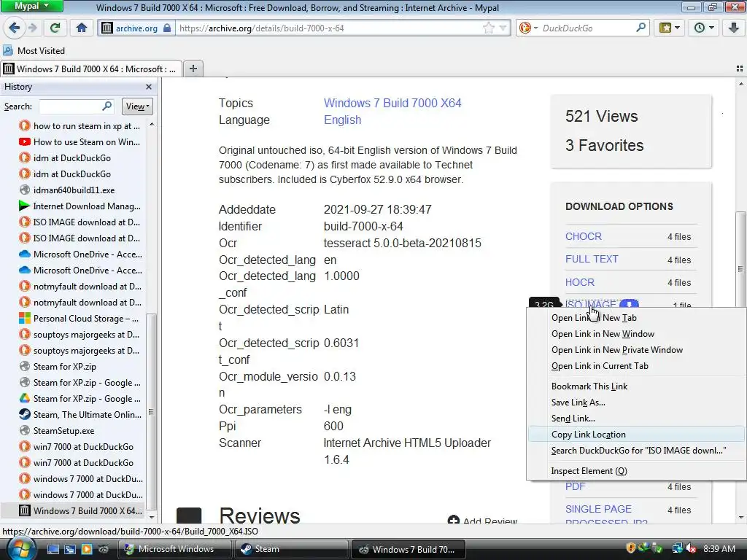
Task: Choose Send Link...
Action: (x=636, y=419)
